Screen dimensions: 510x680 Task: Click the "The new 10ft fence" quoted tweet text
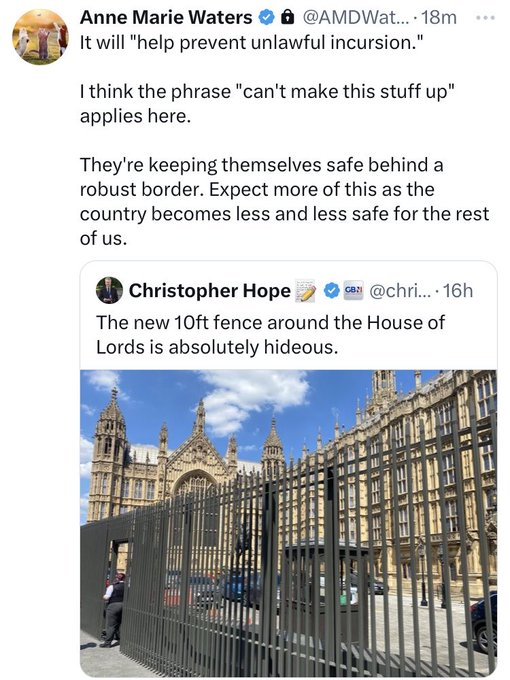(x=270, y=335)
